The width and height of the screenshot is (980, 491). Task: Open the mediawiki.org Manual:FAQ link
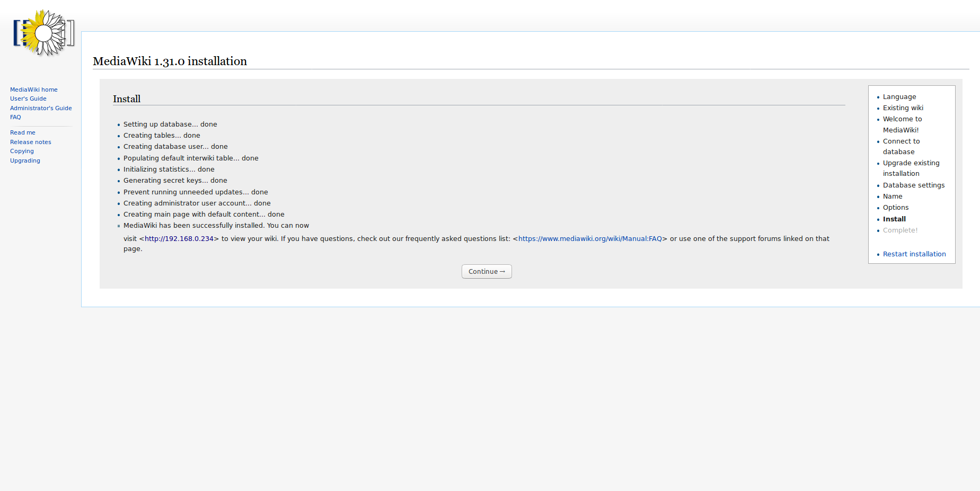[590, 239]
